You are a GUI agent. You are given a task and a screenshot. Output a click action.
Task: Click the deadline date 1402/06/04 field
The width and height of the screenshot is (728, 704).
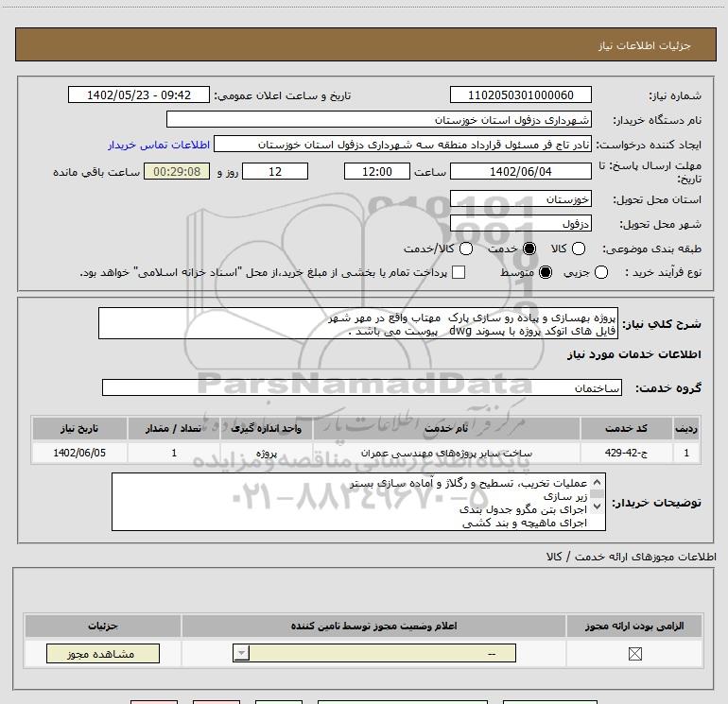[520, 171]
